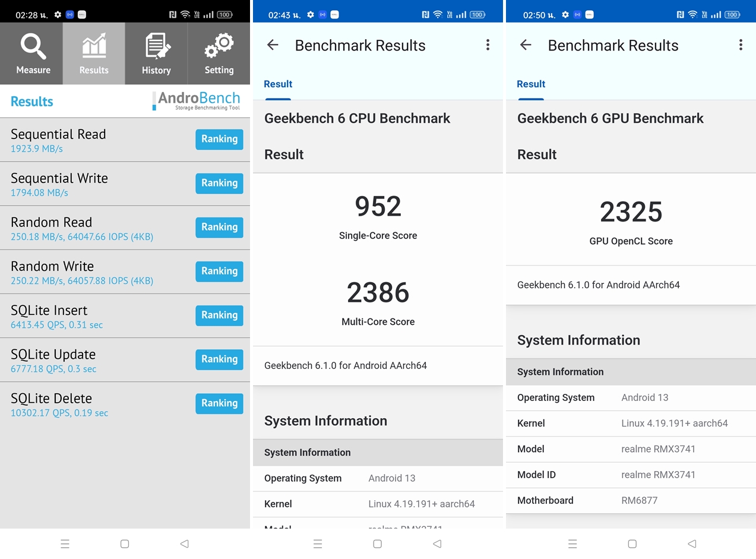Tap recent apps menu icon on CPU benchmark screen
Viewport: 756px width, 559px height.
[x=318, y=544]
